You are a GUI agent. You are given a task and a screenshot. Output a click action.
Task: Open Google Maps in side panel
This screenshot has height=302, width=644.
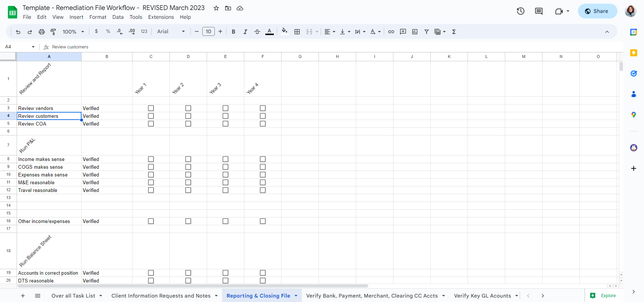click(x=634, y=115)
